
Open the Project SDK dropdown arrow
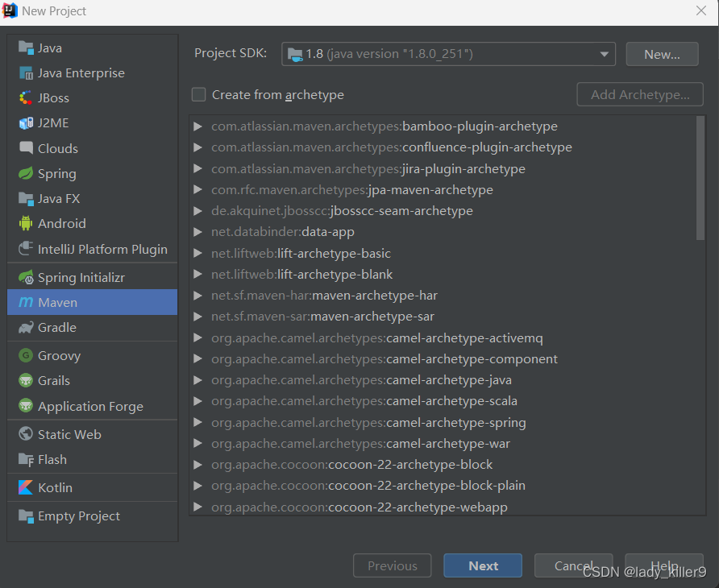tap(605, 54)
